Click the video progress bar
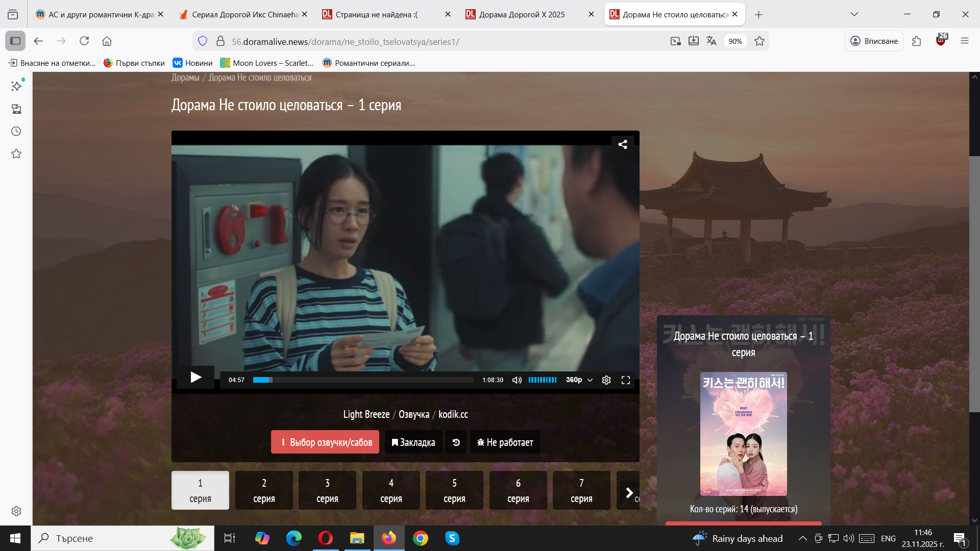 pos(363,380)
